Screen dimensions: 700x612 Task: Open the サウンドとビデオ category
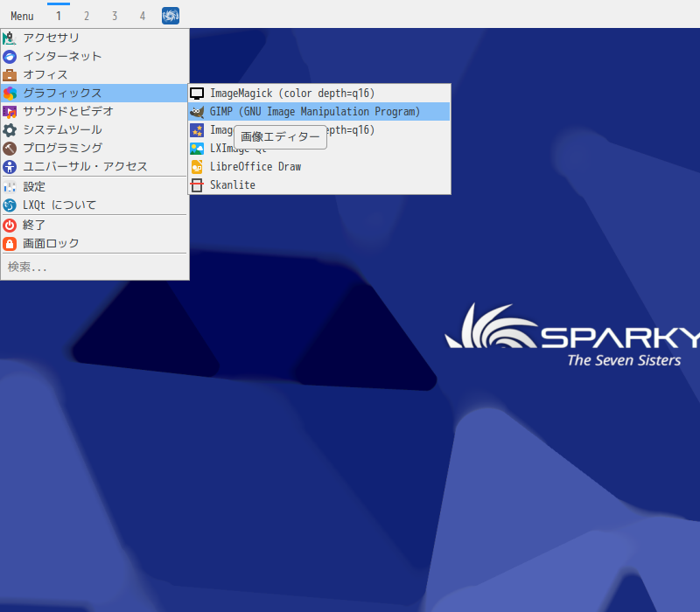tap(94, 111)
